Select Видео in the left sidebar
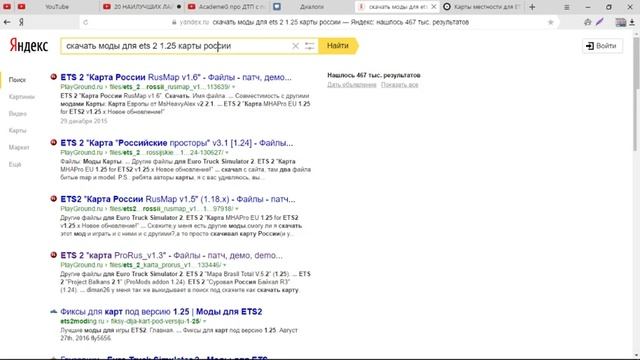The height and width of the screenshot is (360, 640). [x=18, y=113]
